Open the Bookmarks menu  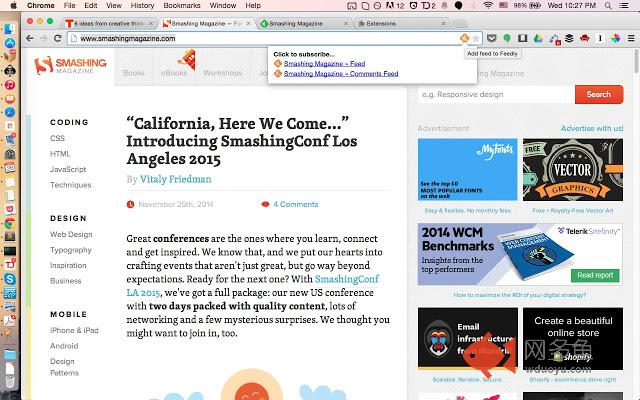click(x=182, y=6)
